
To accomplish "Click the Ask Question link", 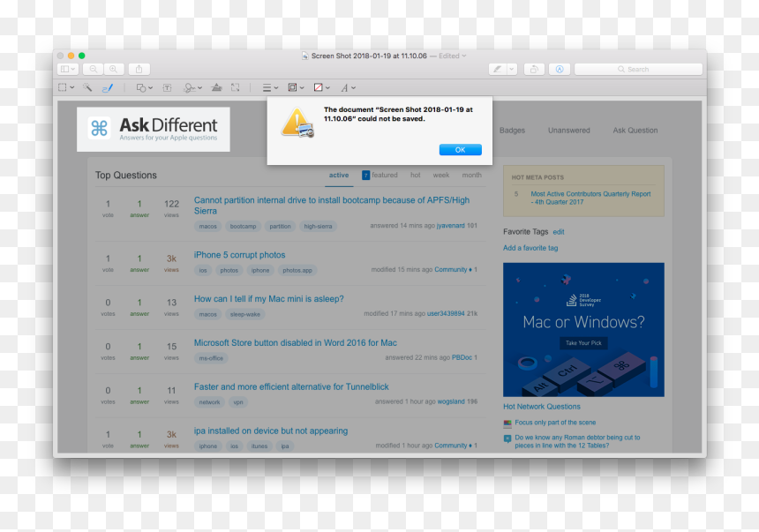I will (635, 131).
